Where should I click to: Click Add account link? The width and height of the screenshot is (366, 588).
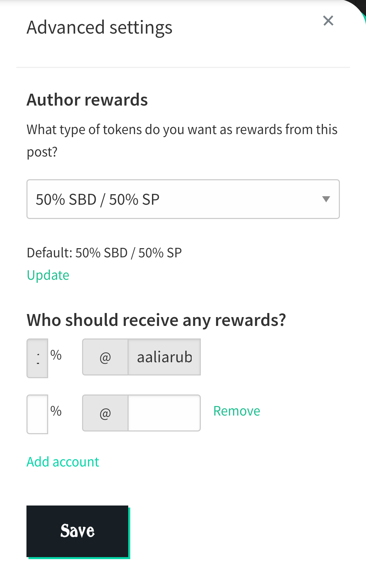[63, 462]
